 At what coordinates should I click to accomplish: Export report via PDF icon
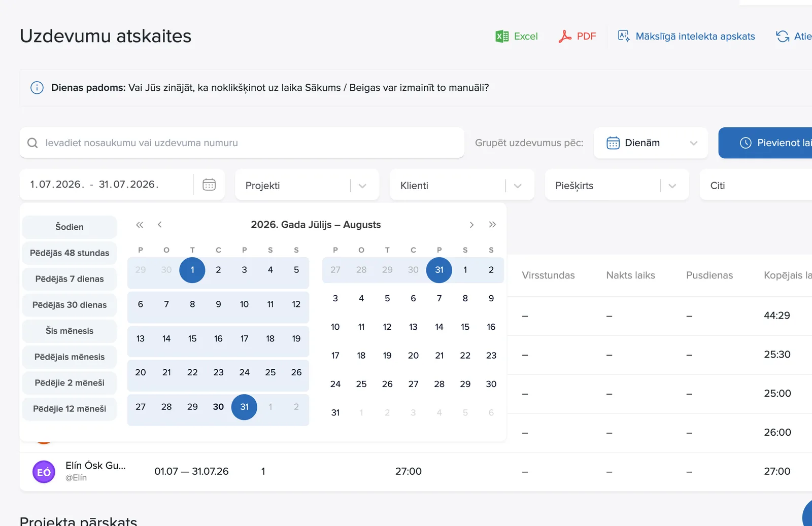coord(565,36)
